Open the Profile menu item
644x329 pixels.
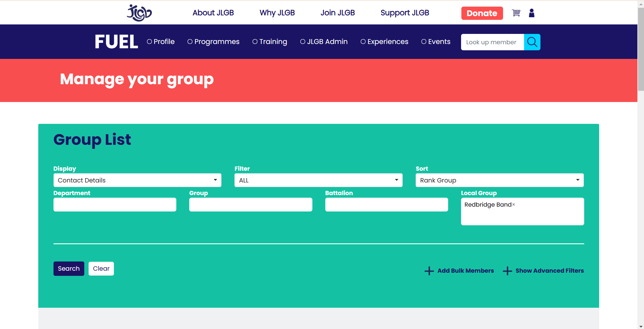161,42
